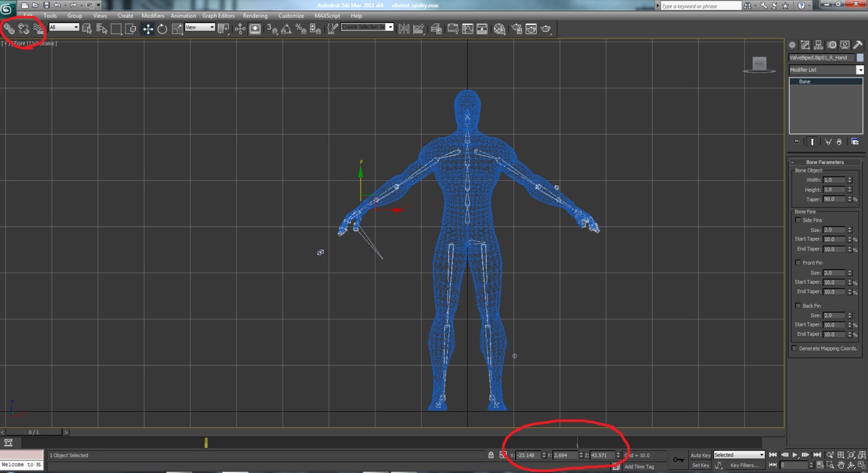
Task: Choose the Bind to Space Warp tool
Action: 38,28
